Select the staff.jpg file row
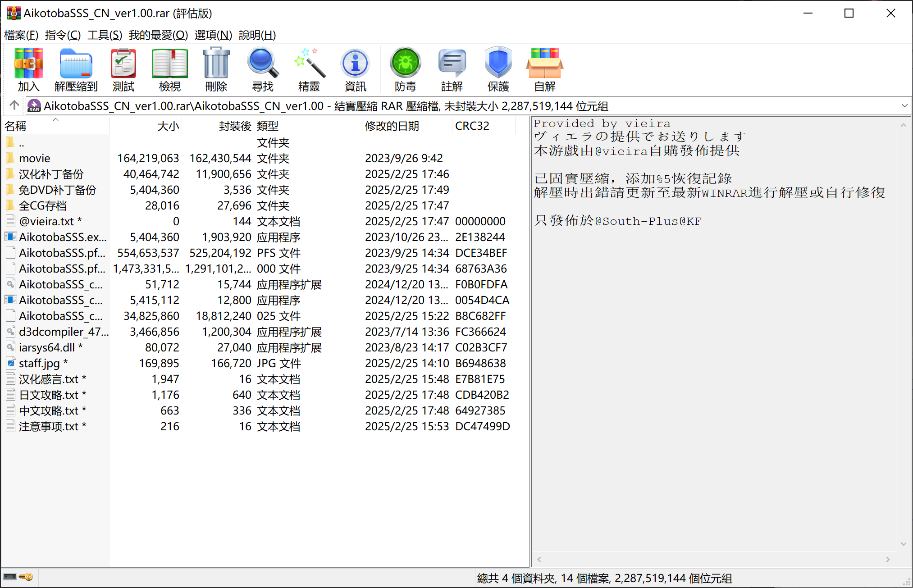 39,363
